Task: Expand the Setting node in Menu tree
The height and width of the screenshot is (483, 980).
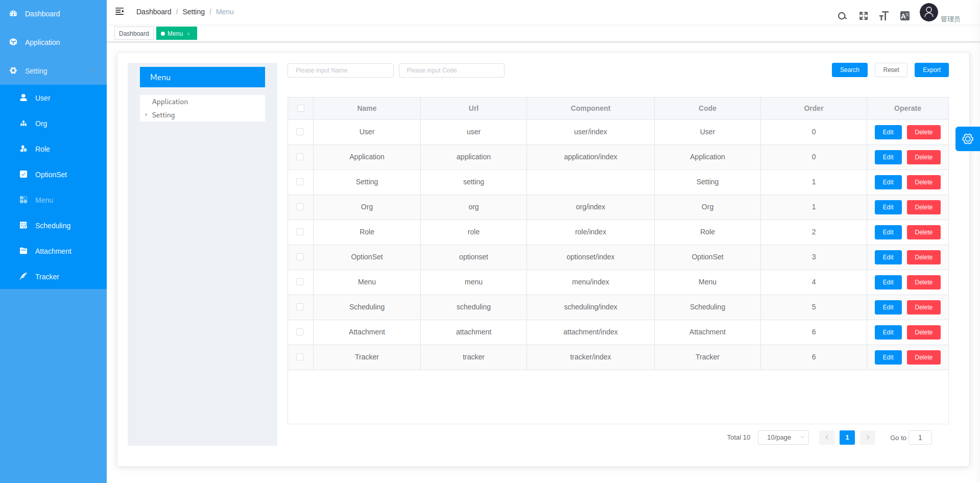Action: [x=146, y=115]
